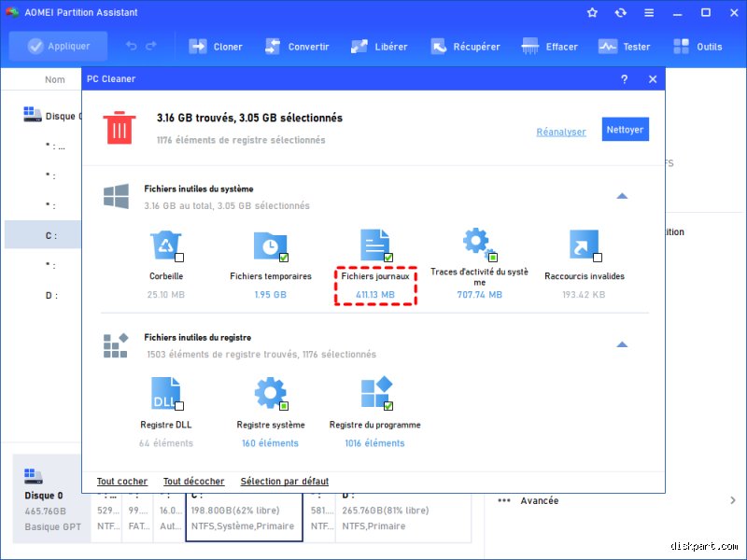Screen dimensions: 747x560
Task: Open the Outils menu
Action: 698,46
